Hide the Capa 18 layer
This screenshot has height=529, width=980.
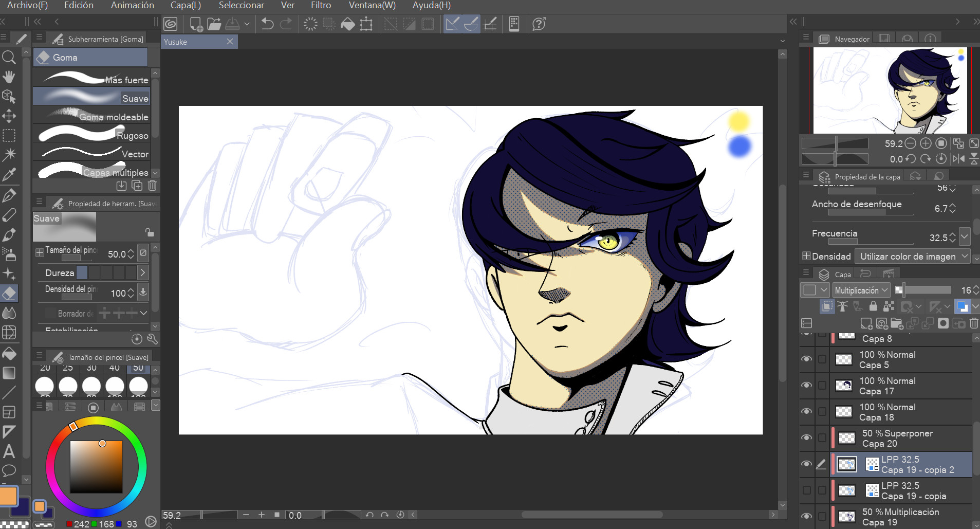807,411
